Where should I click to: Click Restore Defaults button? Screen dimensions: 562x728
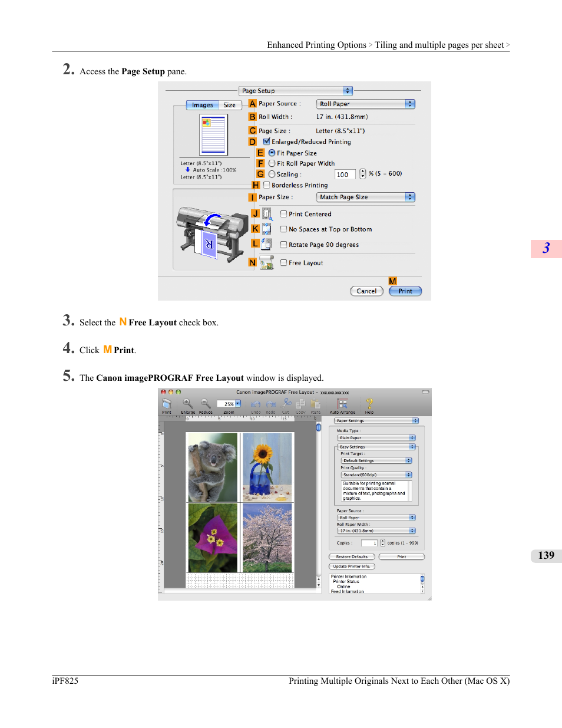coord(352,556)
